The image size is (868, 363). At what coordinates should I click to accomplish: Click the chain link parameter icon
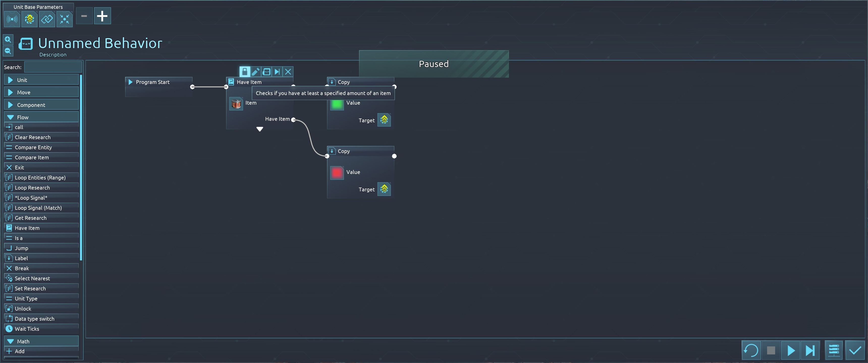click(47, 19)
